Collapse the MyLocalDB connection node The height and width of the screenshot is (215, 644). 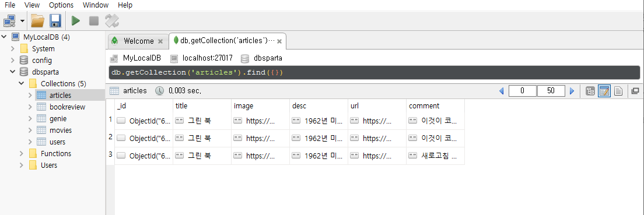click(x=4, y=37)
